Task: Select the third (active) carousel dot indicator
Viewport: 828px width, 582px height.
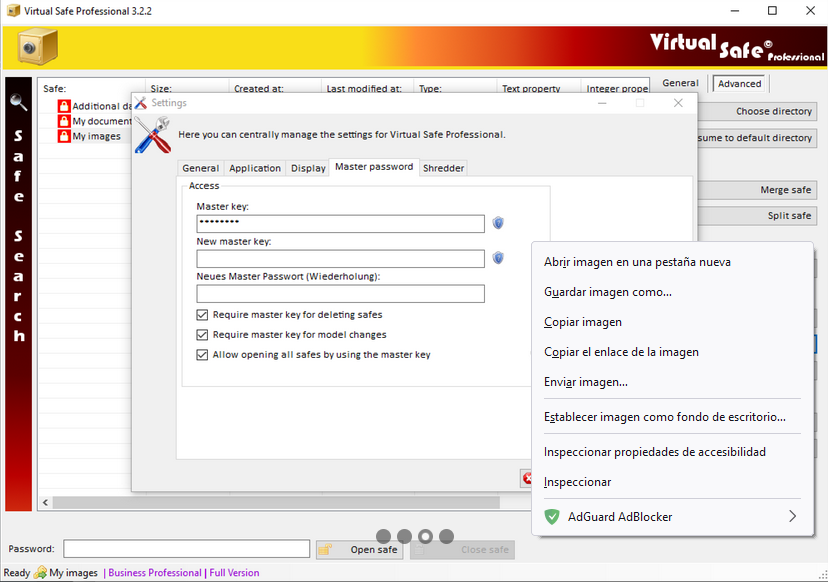Action: pos(426,537)
